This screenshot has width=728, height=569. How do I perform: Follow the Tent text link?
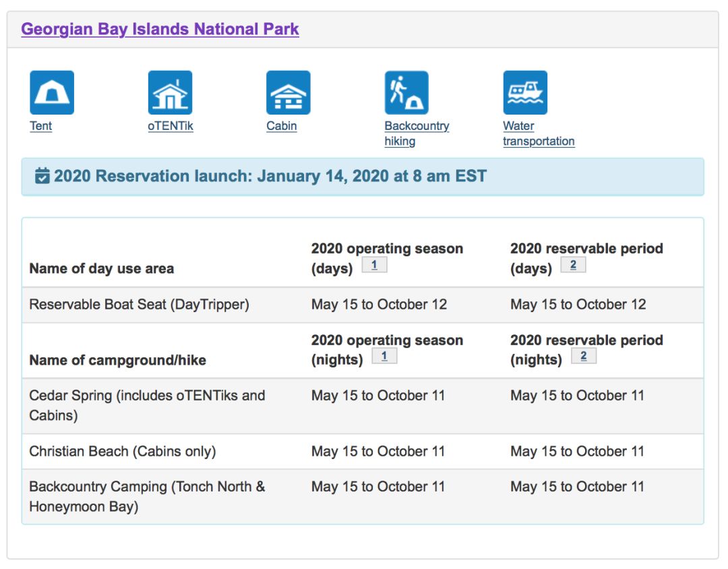click(x=40, y=126)
